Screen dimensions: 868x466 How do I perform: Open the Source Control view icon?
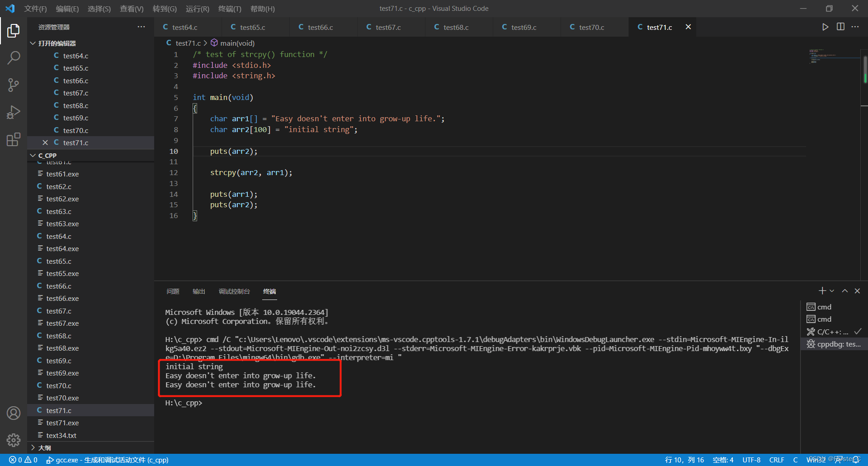coord(14,85)
